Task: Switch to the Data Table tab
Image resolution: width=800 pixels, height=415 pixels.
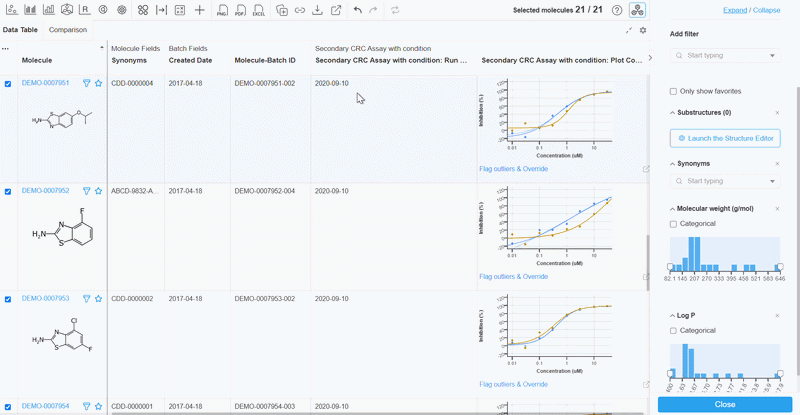Action: click(x=20, y=30)
